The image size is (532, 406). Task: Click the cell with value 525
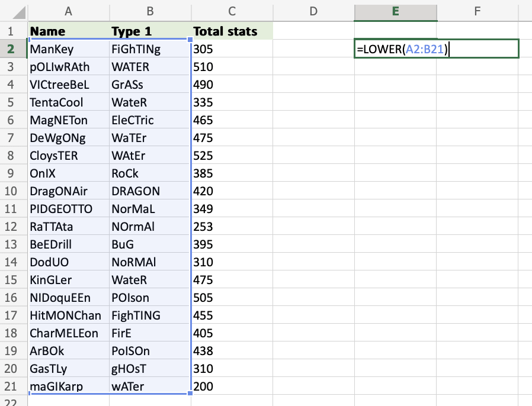click(x=232, y=156)
